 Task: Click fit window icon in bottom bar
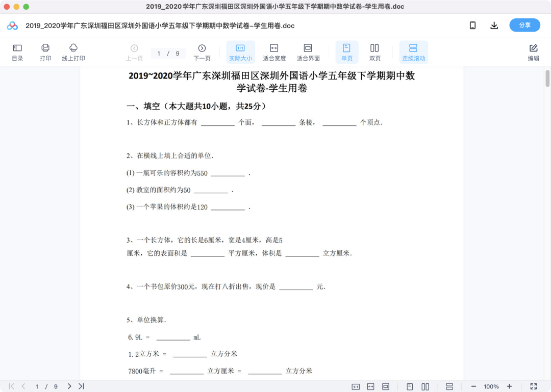386,387
